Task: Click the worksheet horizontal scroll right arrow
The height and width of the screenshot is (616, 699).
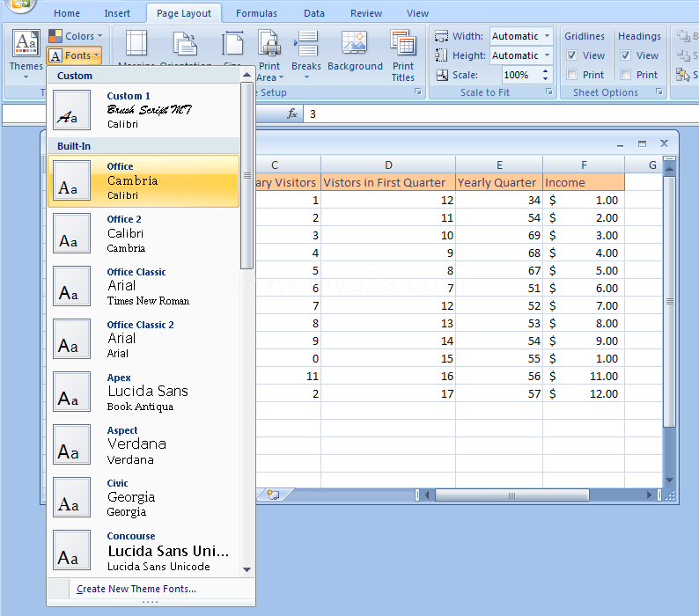Action: click(649, 495)
